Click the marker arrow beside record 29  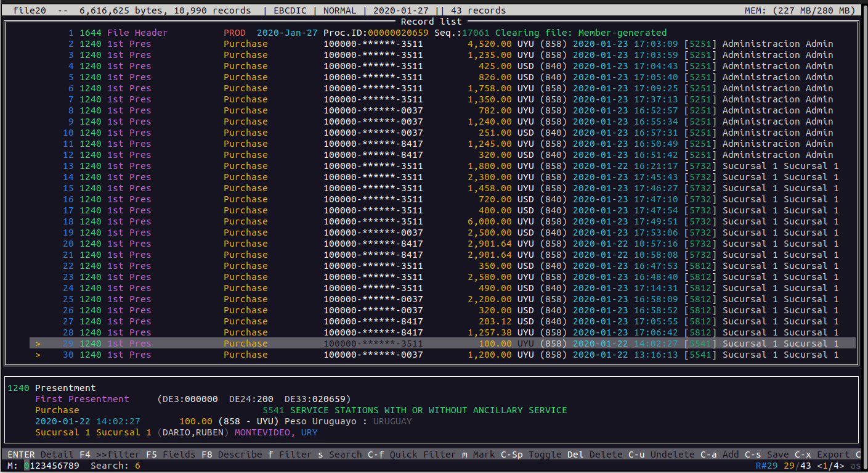[x=38, y=343]
